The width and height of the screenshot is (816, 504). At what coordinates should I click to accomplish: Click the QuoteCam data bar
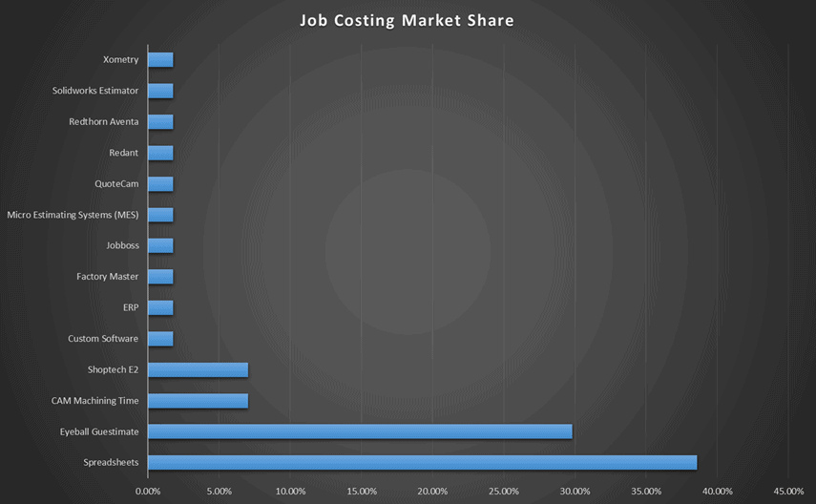pos(160,184)
